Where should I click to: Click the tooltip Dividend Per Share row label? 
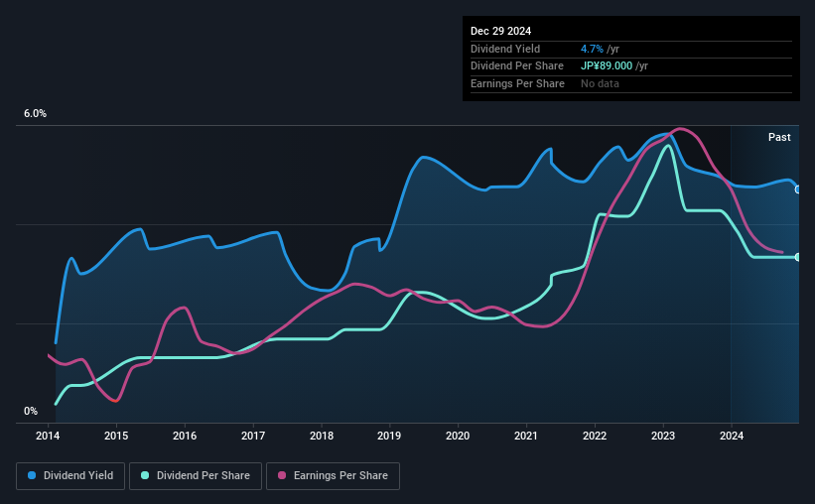pos(516,66)
